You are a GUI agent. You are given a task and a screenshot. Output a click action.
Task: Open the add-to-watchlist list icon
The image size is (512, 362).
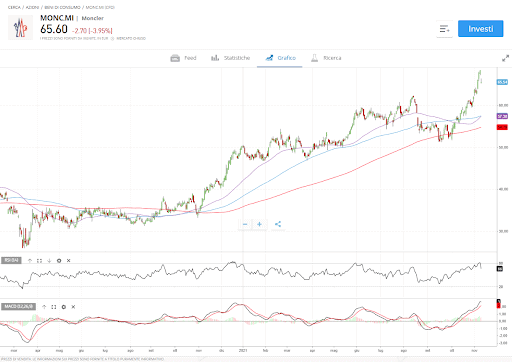coord(444,29)
